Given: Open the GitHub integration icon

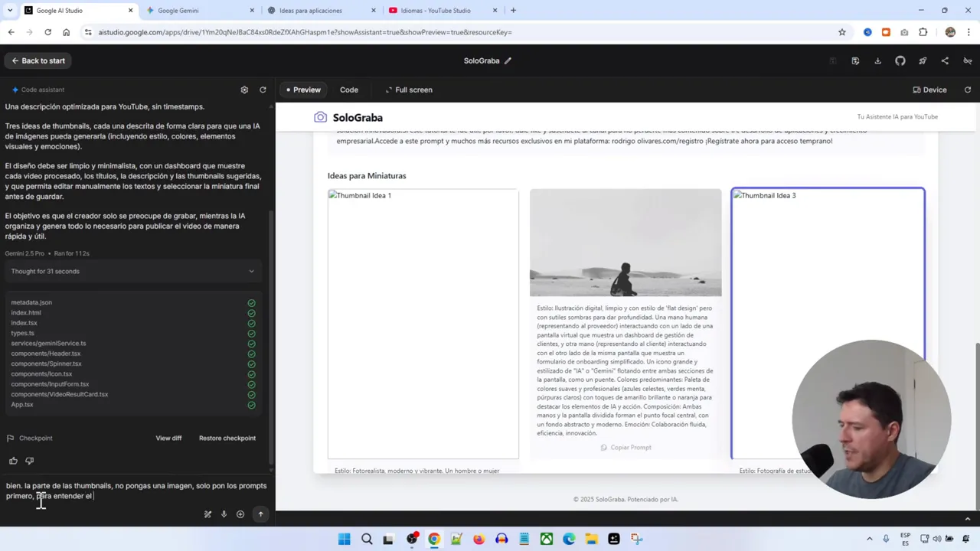Looking at the screenshot, I should [x=900, y=60].
